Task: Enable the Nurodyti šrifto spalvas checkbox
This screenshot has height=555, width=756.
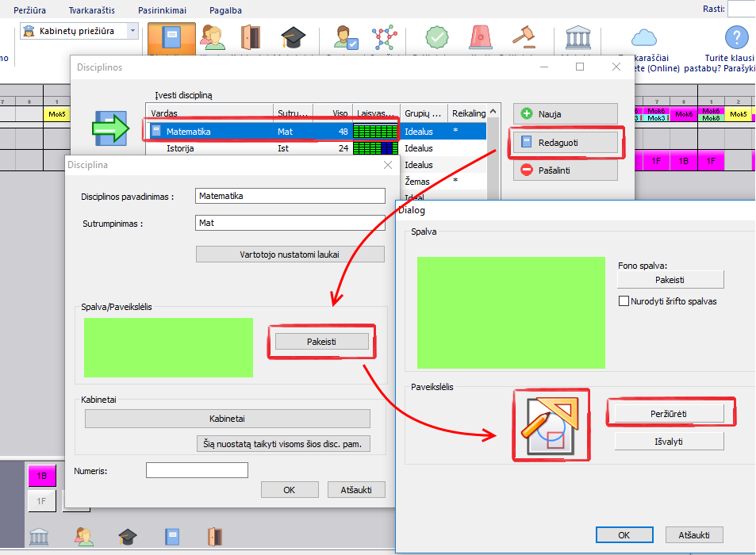Action: pos(623,301)
